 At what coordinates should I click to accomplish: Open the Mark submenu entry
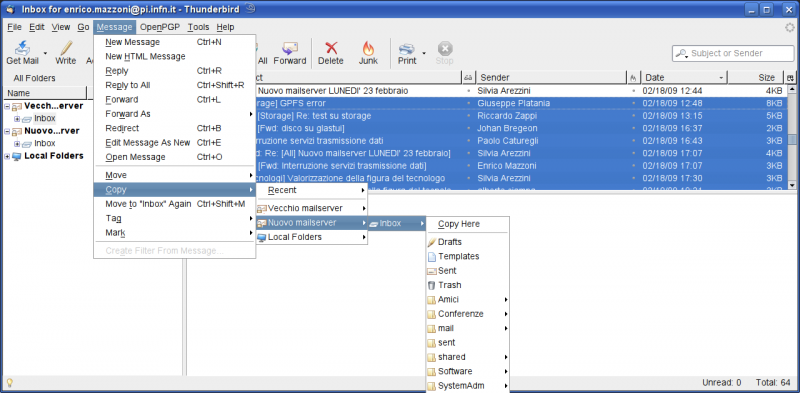coord(174,233)
